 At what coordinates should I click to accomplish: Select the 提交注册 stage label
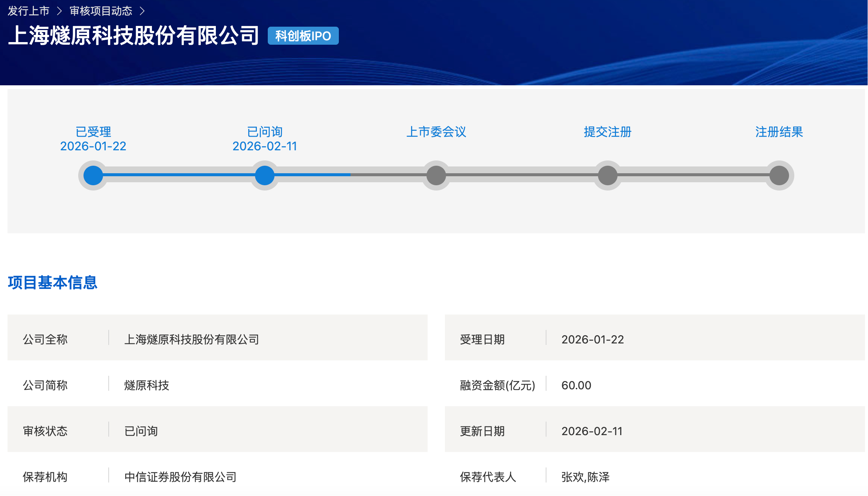point(608,132)
